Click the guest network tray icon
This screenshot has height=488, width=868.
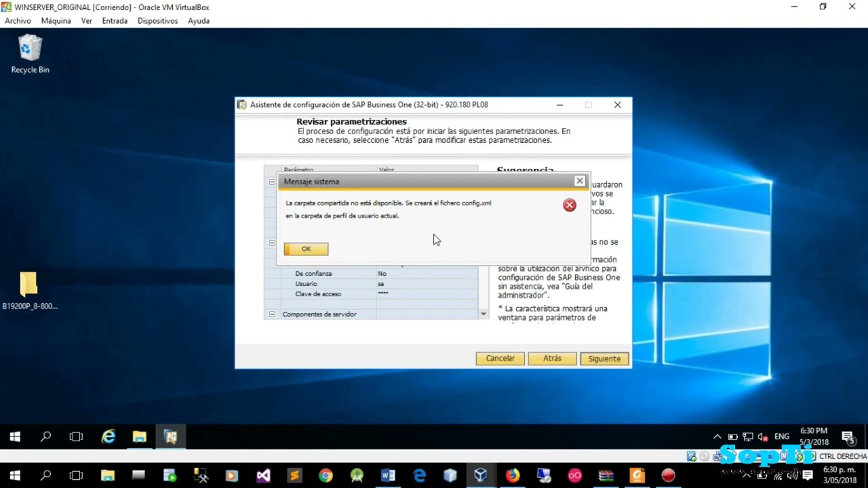coord(748,437)
